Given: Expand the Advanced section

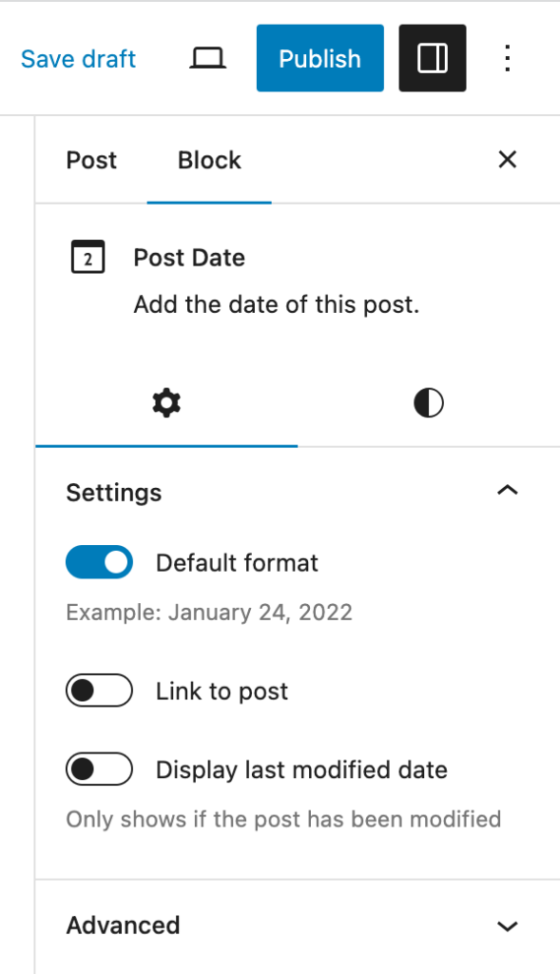Looking at the screenshot, I should (508, 925).
